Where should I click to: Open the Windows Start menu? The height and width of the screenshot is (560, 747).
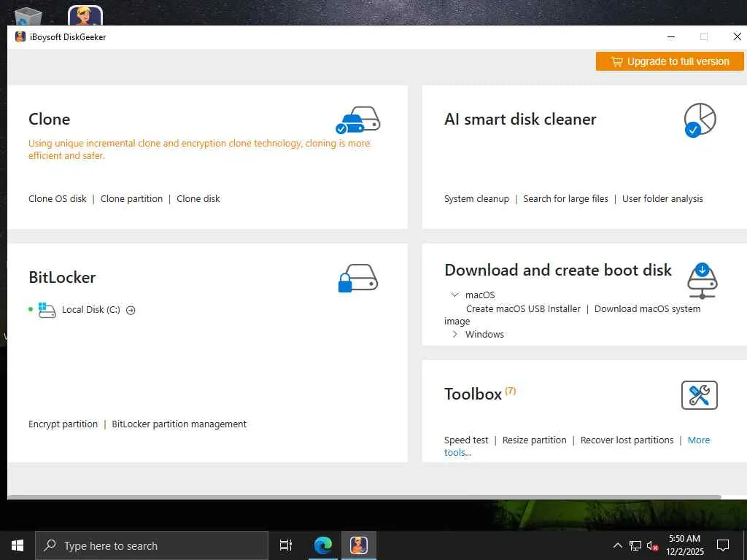click(18, 545)
